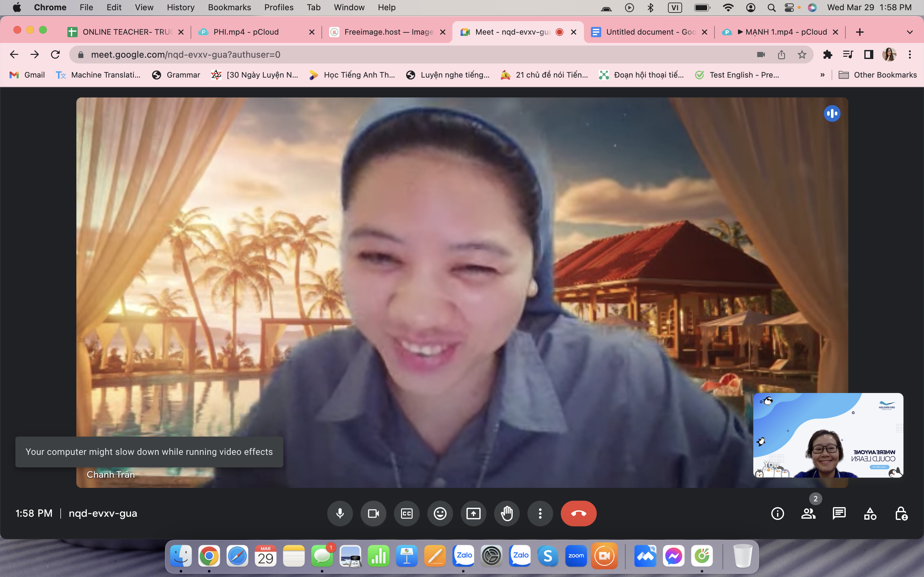Toggle closed captions button

[x=406, y=513]
